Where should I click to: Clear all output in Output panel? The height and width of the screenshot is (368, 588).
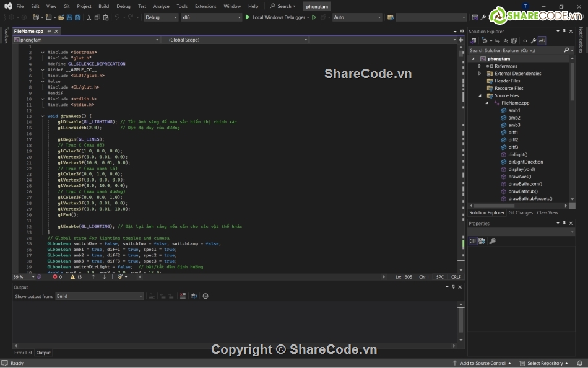[x=183, y=296]
